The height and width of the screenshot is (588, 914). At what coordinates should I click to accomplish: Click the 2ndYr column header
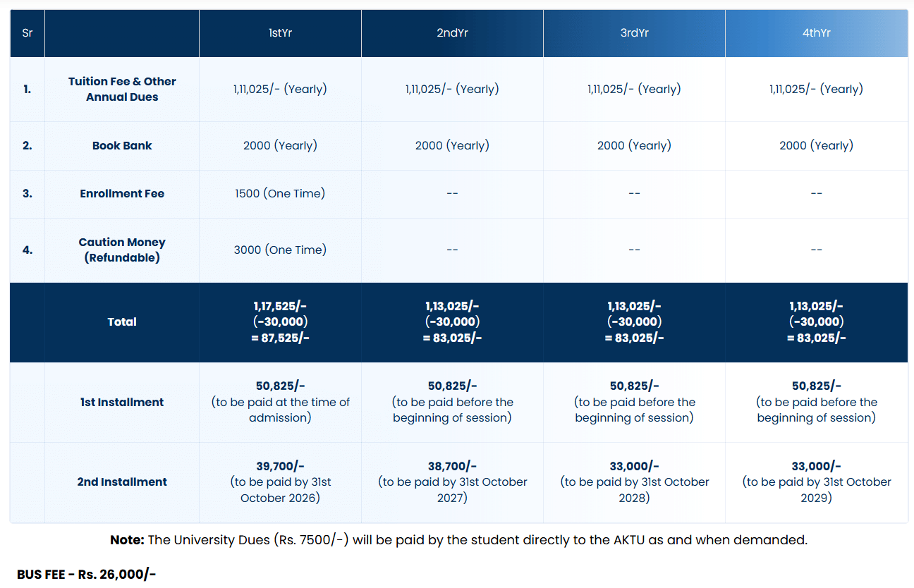tap(452, 33)
